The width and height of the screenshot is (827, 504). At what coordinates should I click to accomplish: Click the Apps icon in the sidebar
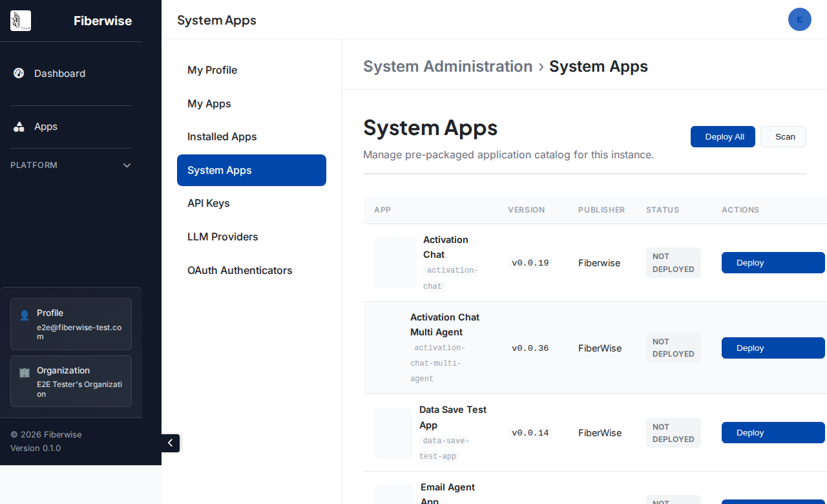[18, 127]
